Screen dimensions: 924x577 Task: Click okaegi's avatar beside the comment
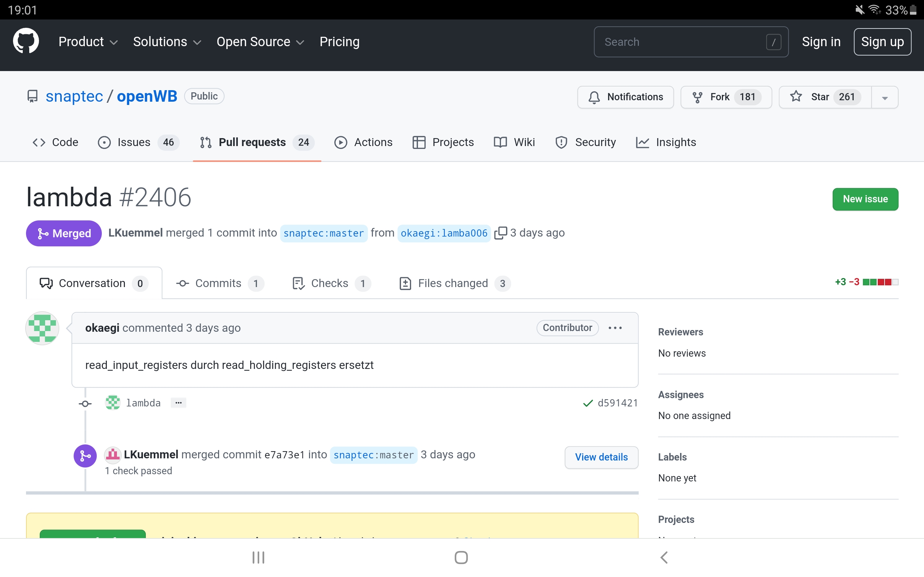42,328
